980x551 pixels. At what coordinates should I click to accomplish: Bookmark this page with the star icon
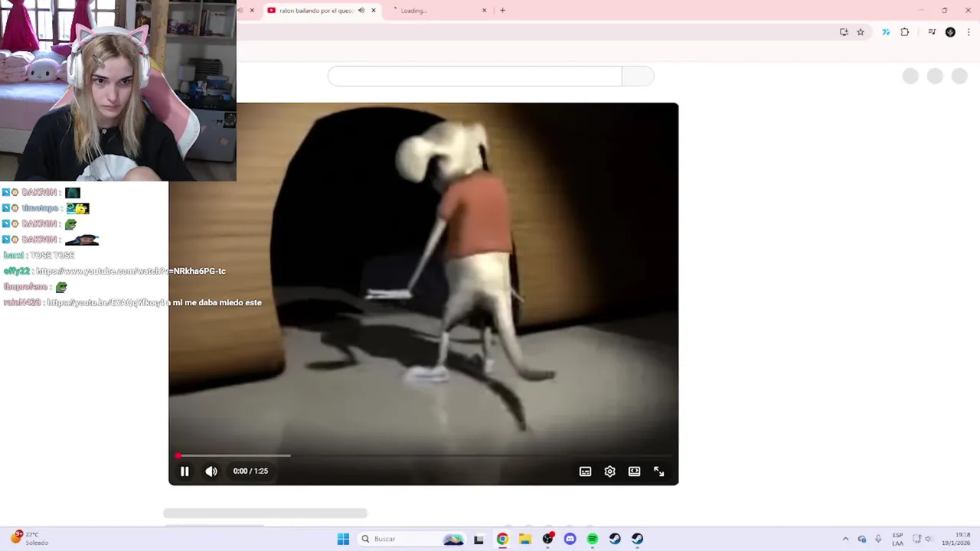861,32
